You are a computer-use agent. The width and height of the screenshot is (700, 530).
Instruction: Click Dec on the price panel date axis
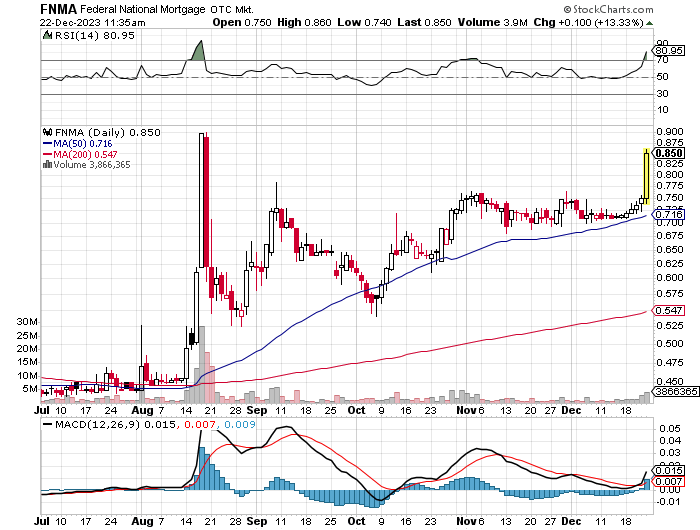tap(571, 410)
